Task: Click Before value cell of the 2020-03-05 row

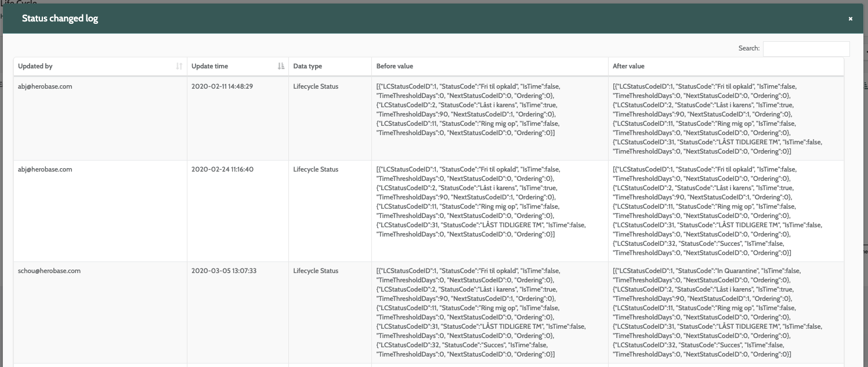Action: pyautogui.click(x=490, y=313)
